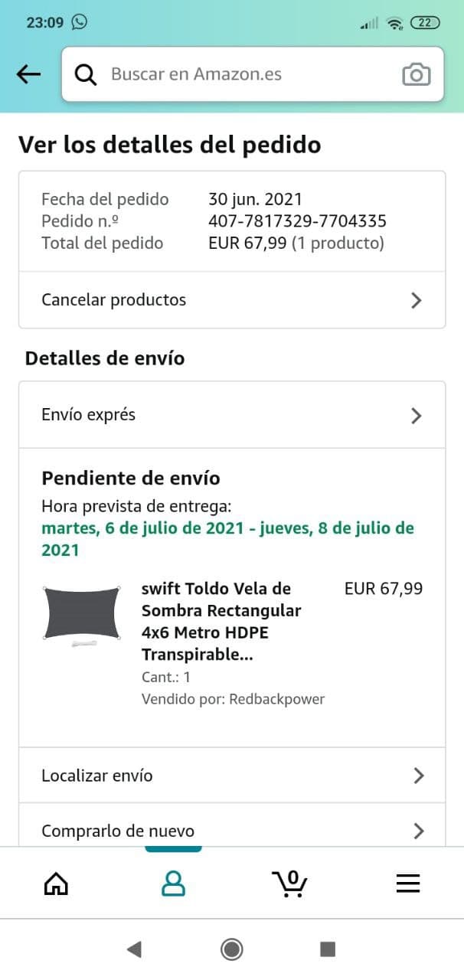Open the account profile icon
Screen dimensions: 464x980
[x=173, y=884]
